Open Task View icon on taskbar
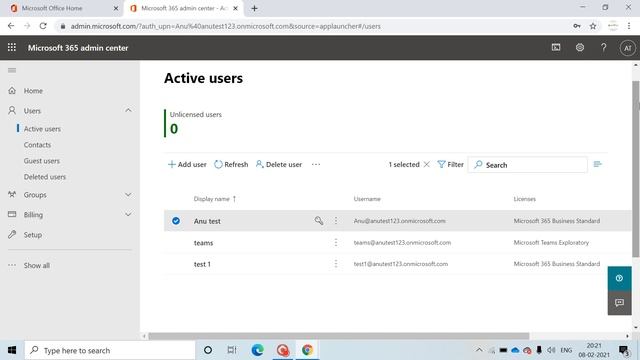 [232, 350]
